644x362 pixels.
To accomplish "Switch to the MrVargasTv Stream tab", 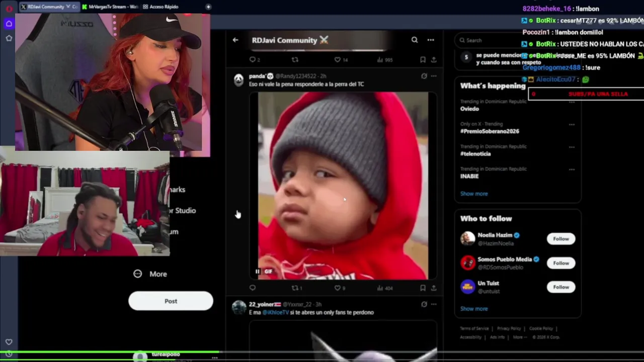I will 109,7.
